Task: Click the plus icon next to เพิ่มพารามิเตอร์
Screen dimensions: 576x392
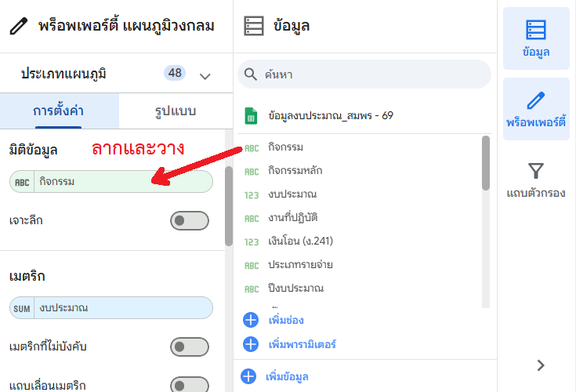Action: tap(251, 344)
